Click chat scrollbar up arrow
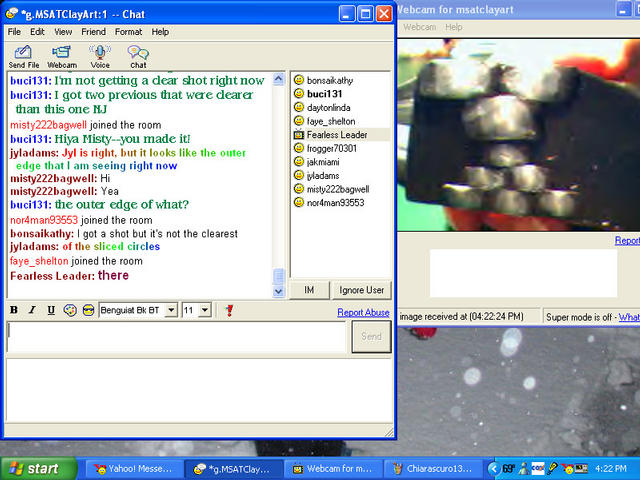The width and height of the screenshot is (640, 480). [x=278, y=79]
